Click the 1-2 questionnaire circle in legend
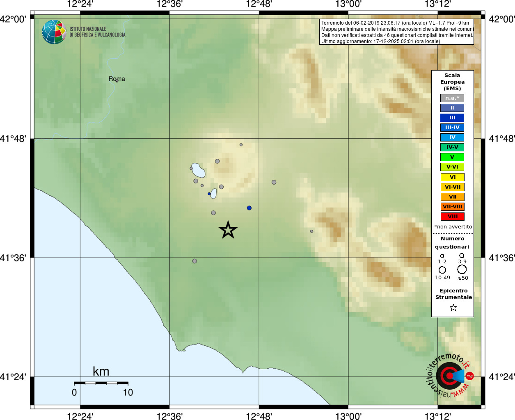The image size is (515, 420). [442, 256]
